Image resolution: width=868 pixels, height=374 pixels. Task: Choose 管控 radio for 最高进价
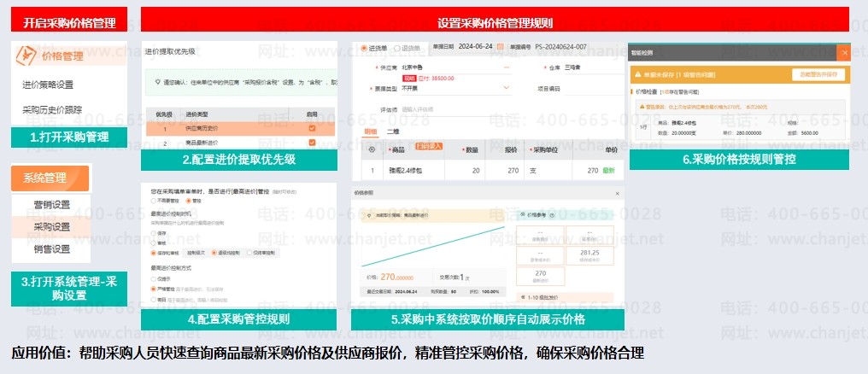189,201
